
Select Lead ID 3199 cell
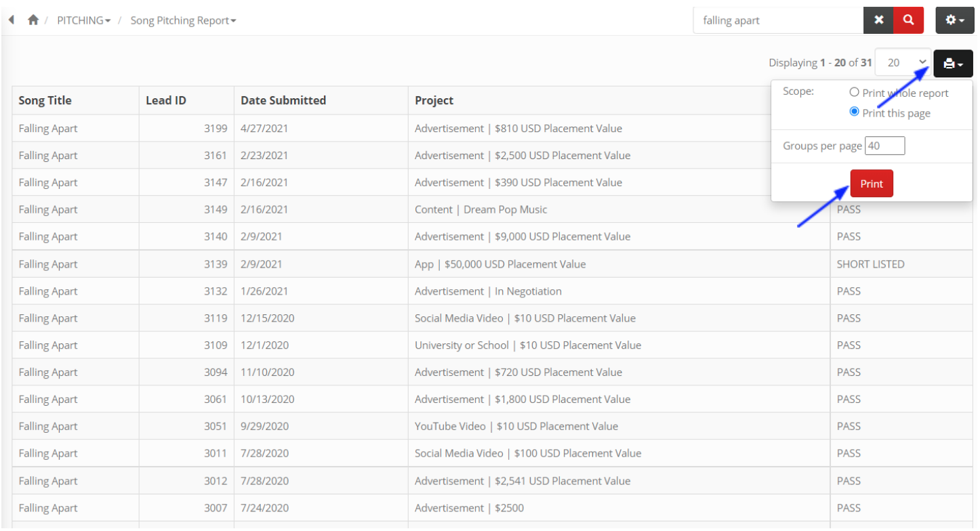pyautogui.click(x=186, y=128)
